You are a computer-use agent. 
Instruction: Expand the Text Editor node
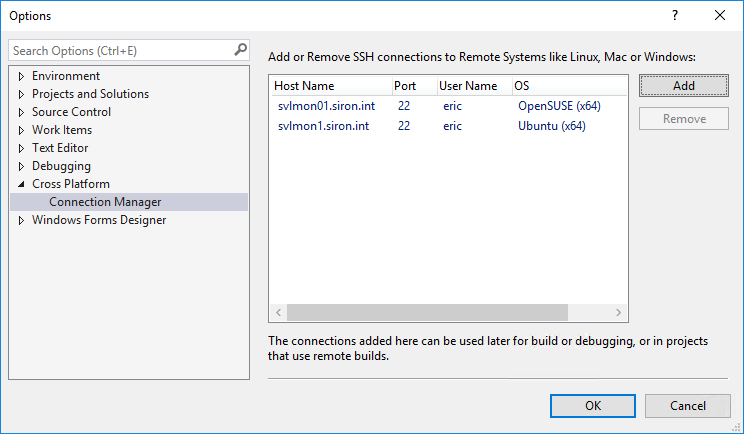click(22, 148)
